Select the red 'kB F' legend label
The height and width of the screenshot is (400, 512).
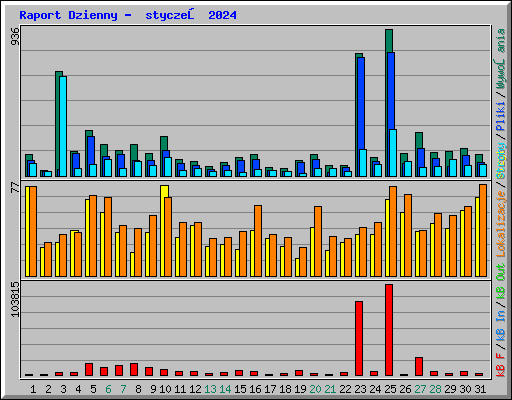(x=500, y=365)
